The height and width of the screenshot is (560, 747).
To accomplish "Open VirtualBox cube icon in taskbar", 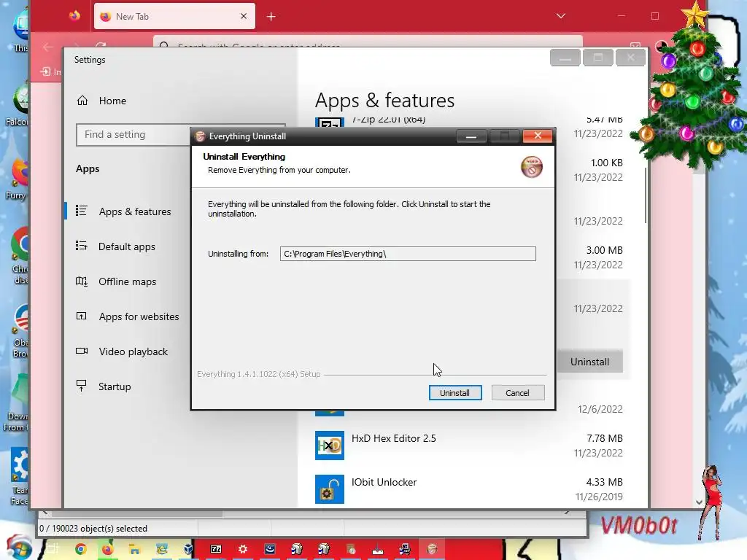I will click(x=189, y=550).
